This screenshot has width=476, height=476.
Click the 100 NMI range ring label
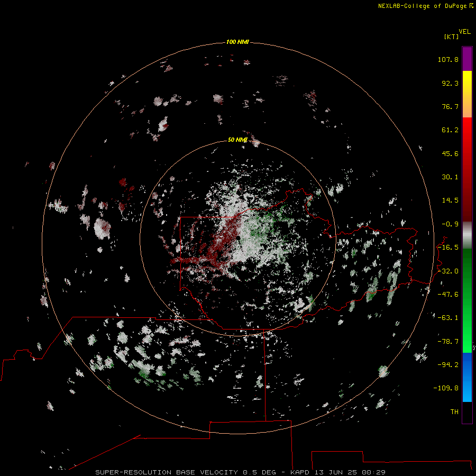237,42
